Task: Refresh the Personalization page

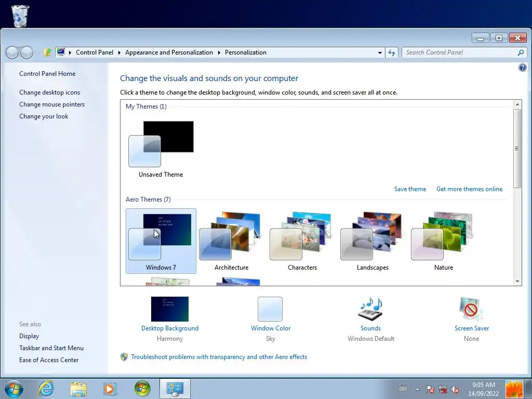Action: click(392, 52)
